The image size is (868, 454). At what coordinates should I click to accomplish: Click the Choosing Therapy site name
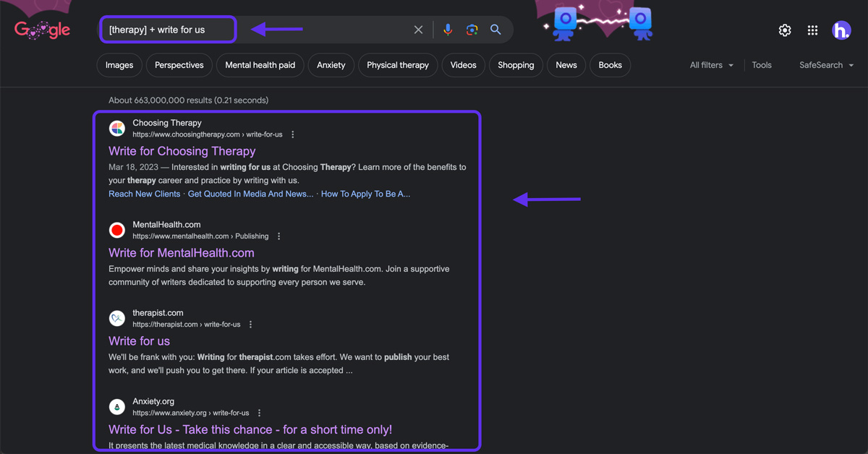[167, 123]
